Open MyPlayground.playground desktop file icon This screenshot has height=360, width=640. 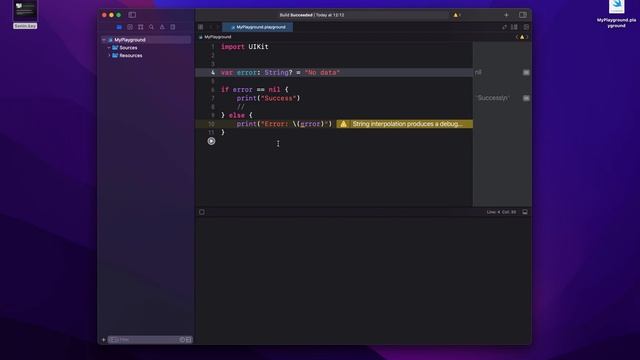[x=616, y=14]
